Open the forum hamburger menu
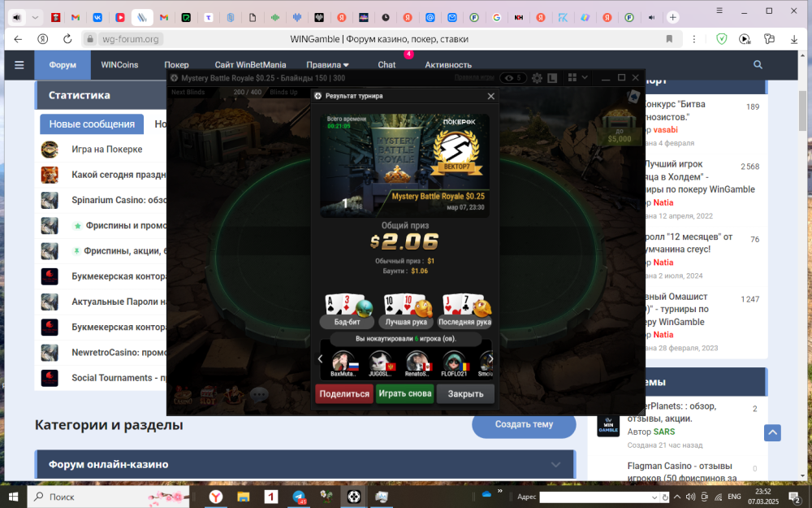The image size is (812, 508). point(19,65)
